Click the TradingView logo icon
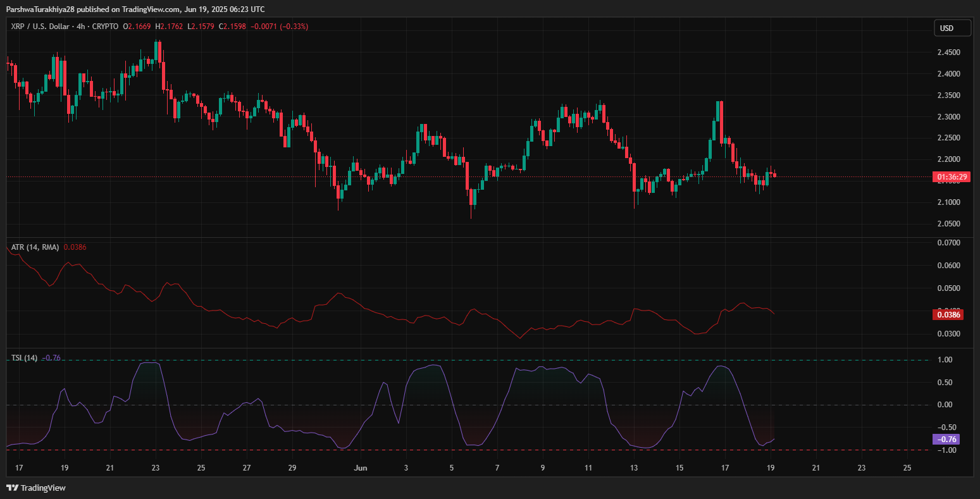This screenshot has width=980, height=499. 12,488
